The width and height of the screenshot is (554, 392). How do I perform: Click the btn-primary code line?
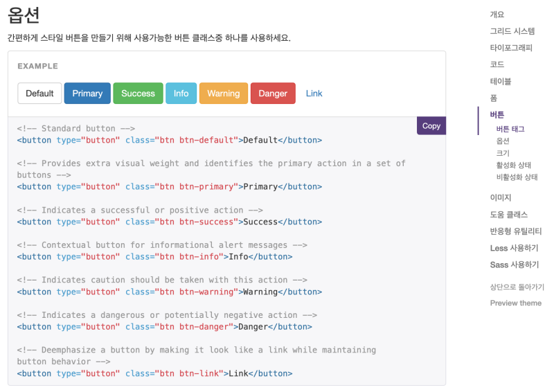170,186
